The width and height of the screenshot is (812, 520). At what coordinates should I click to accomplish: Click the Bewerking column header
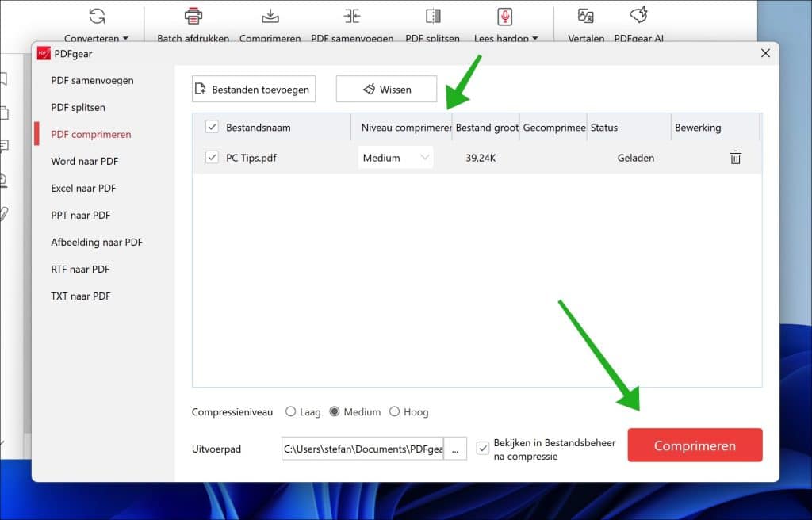pos(716,128)
